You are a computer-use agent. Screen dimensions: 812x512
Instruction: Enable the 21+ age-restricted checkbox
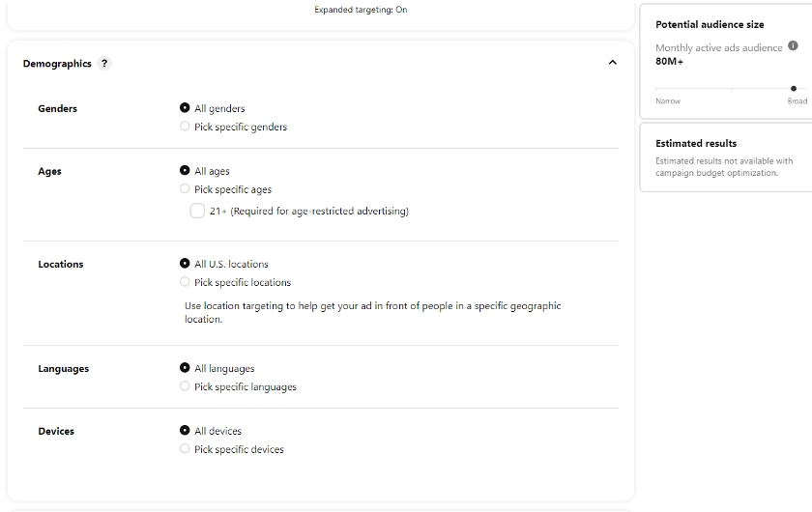197,211
